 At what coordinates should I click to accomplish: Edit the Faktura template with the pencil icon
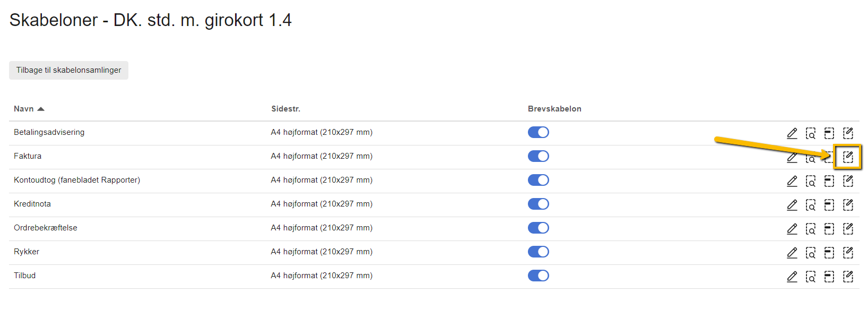pyautogui.click(x=793, y=156)
